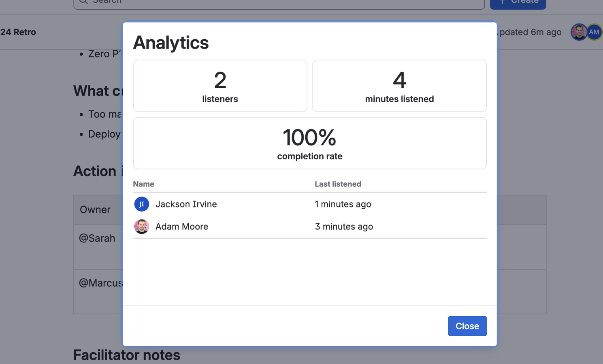Open the 100% completion rate card
The width and height of the screenshot is (603, 364).
[310, 143]
